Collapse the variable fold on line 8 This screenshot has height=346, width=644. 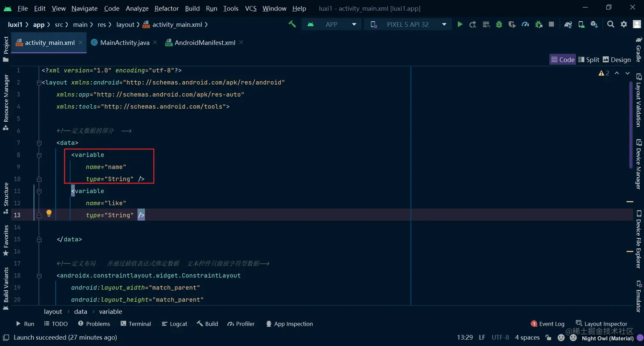tap(39, 155)
